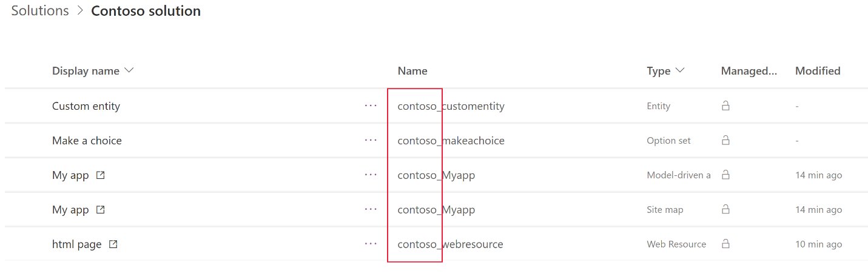868x279 pixels.
Task: Expand the Display name column sort dropdown
Action: click(129, 70)
